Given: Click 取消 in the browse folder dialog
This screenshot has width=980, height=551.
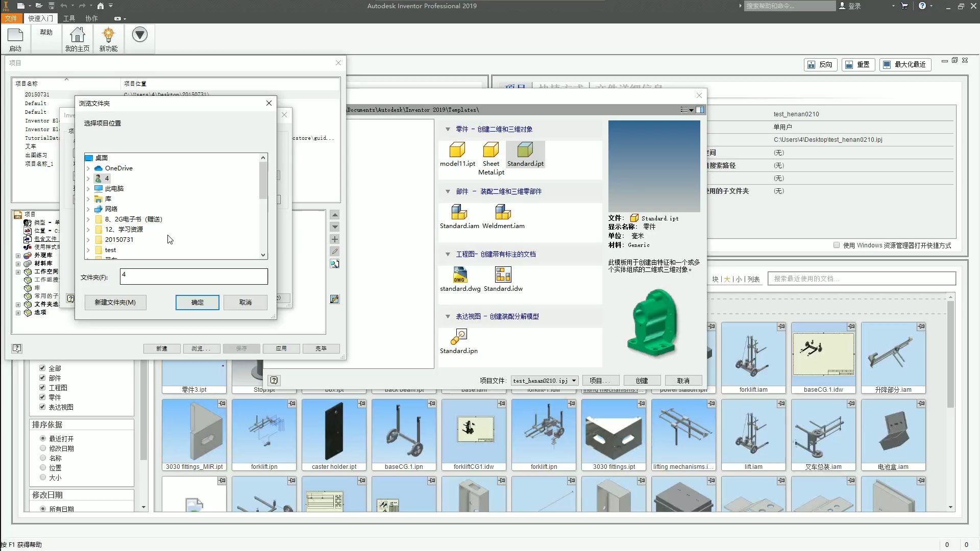Looking at the screenshot, I should coord(246,303).
